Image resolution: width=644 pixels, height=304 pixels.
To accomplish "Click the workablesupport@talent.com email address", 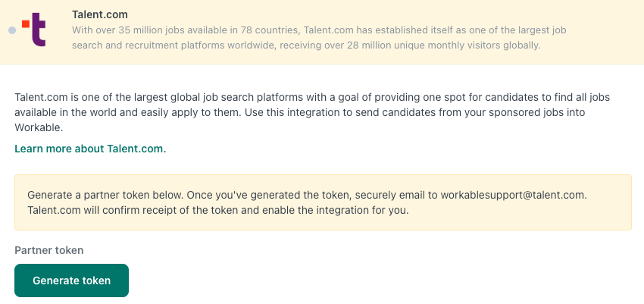I will point(513,195).
